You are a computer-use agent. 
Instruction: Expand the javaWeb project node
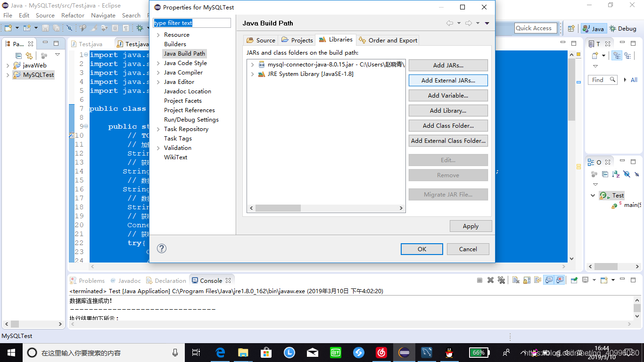pos(8,66)
